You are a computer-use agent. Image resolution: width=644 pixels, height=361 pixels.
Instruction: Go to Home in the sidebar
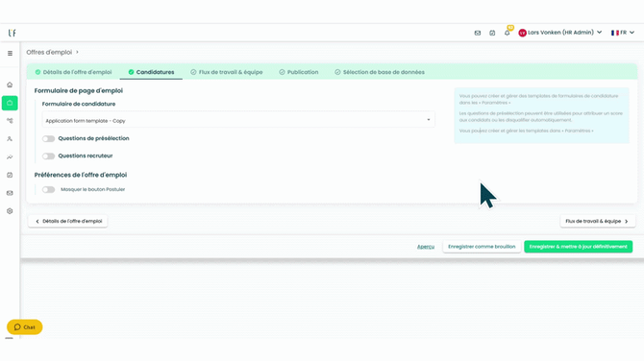pos(10,84)
